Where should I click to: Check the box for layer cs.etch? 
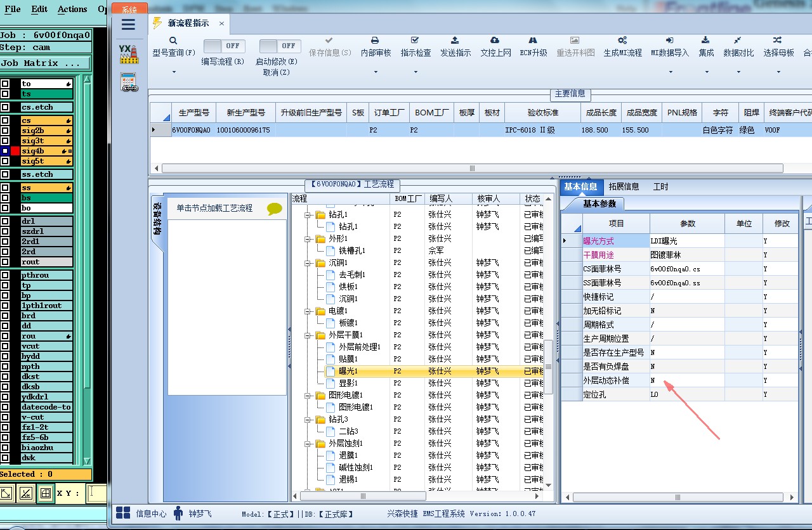(5, 107)
